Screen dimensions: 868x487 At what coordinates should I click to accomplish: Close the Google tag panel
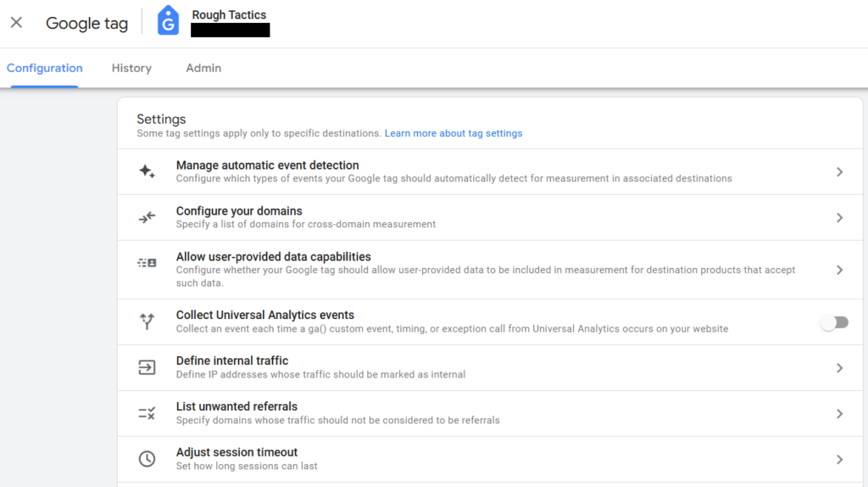click(x=17, y=22)
